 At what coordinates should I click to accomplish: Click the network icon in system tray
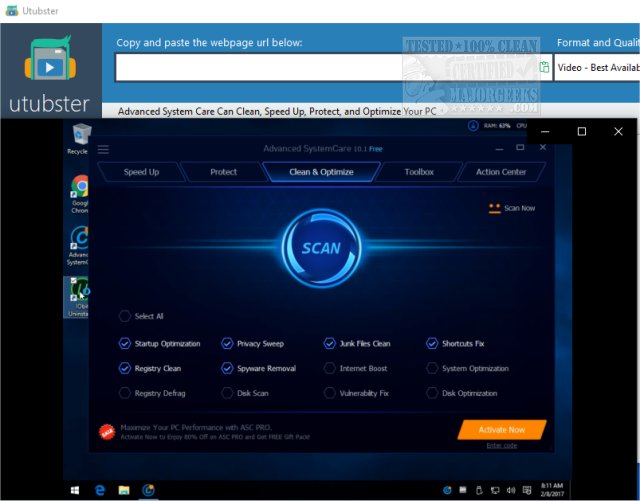495,490
